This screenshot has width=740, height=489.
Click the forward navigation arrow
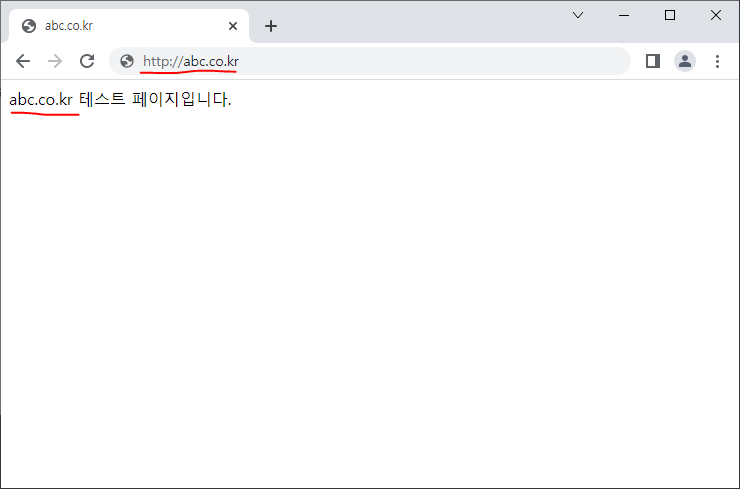coord(55,61)
